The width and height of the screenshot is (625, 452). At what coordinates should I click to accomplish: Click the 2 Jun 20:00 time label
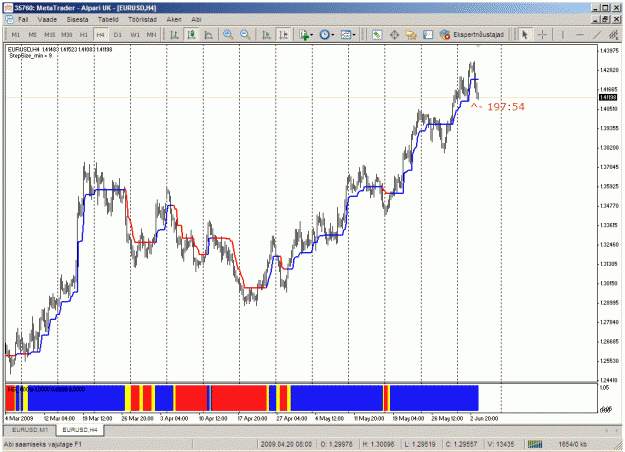pyautogui.click(x=484, y=419)
